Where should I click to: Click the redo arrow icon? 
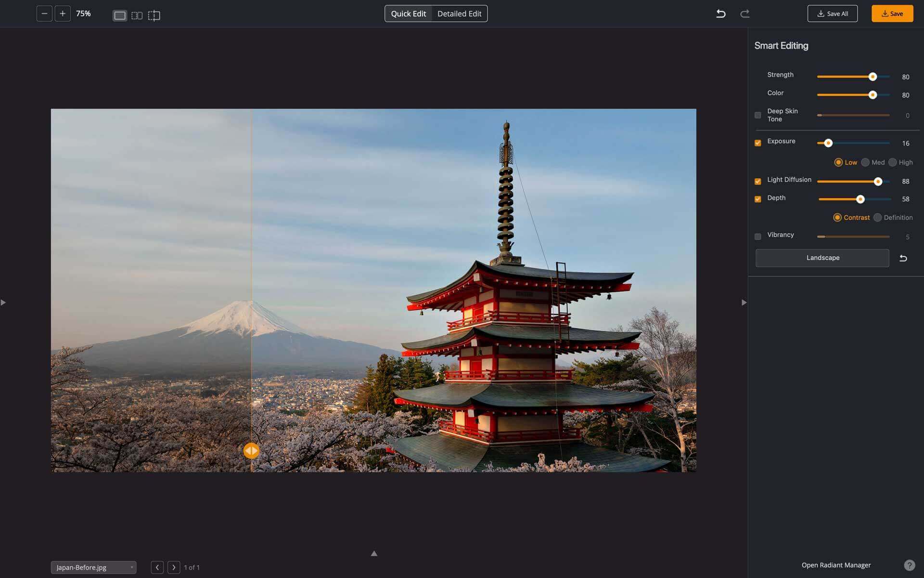click(x=744, y=13)
